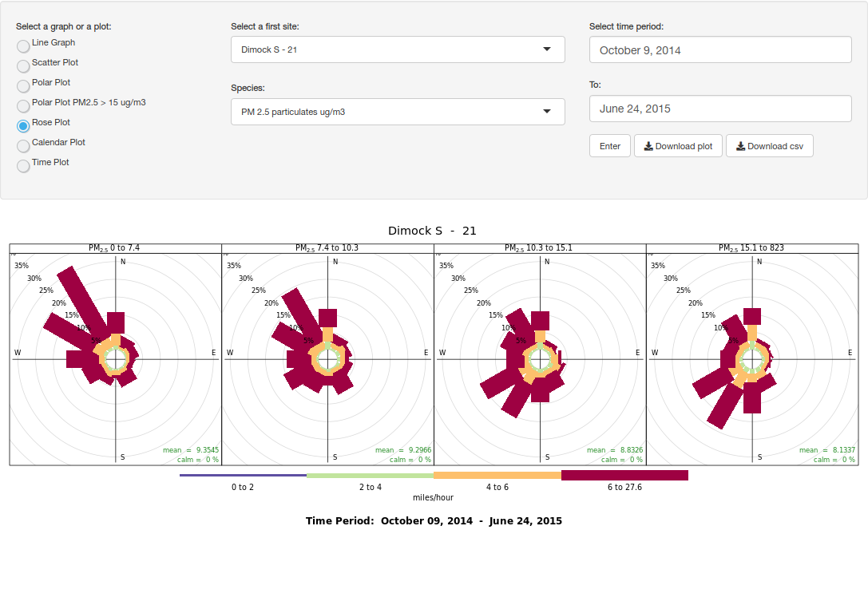Click the 6 to 27.6 legend label

click(x=624, y=487)
